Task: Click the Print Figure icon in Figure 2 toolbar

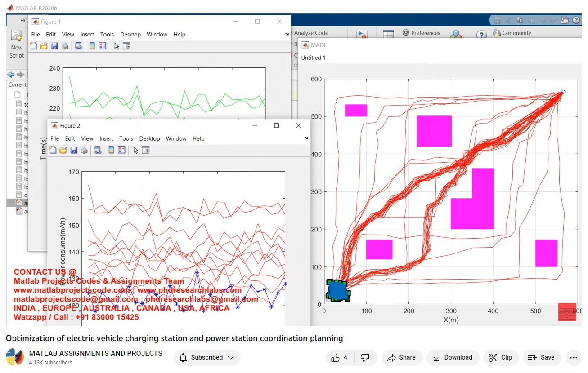Action: click(x=84, y=150)
